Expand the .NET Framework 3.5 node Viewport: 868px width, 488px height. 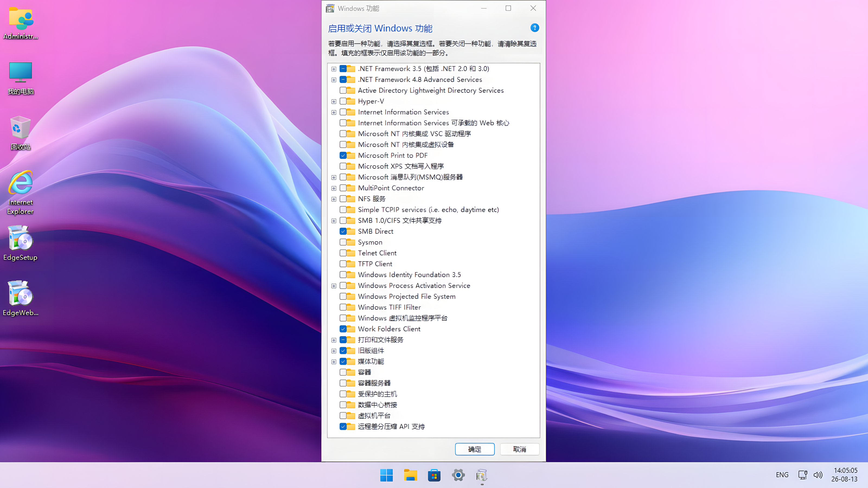point(334,69)
